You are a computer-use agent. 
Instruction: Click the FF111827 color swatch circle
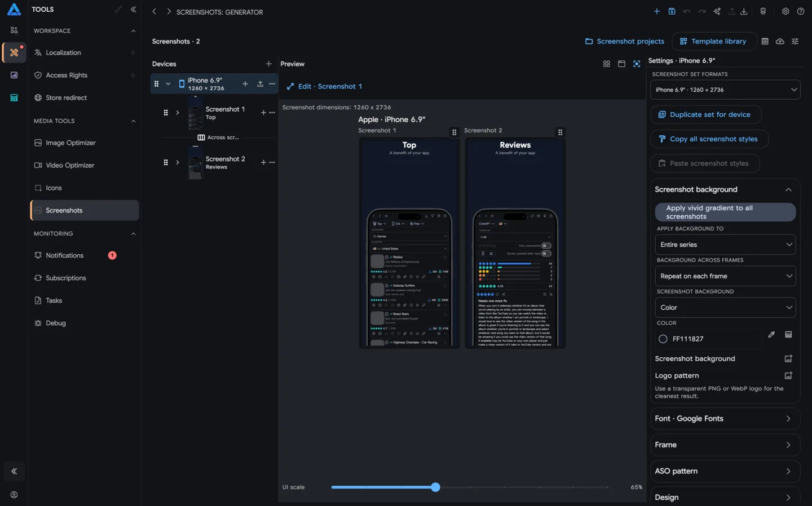pyautogui.click(x=663, y=339)
